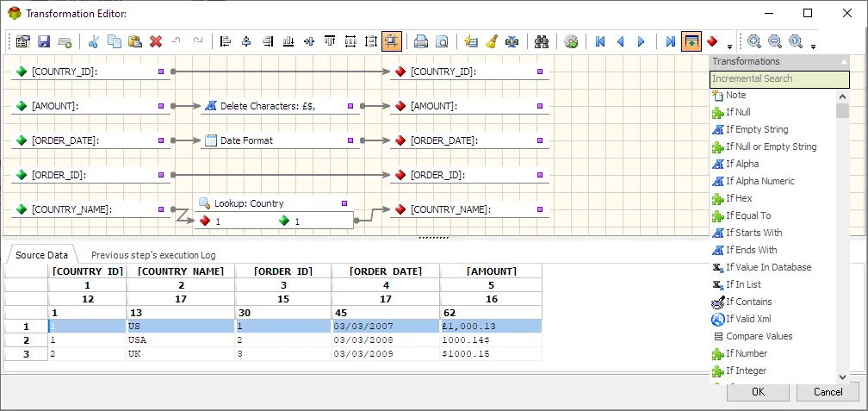Align selected nodes to the top
This screenshot has height=411, width=868.
[x=330, y=41]
